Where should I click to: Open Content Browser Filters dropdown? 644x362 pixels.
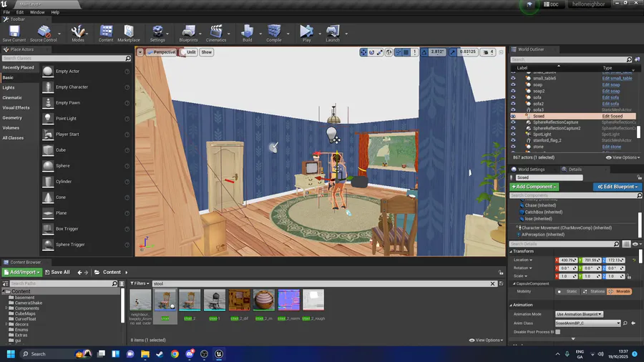(x=140, y=283)
